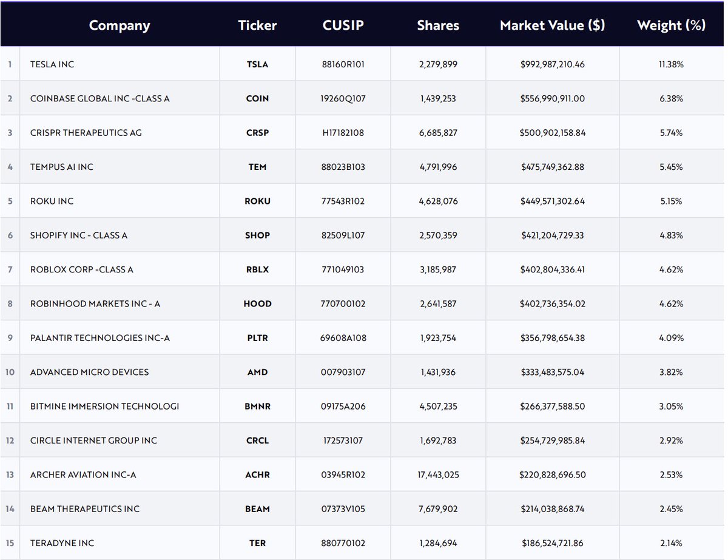Click the Company column header
The height and width of the screenshot is (560, 728).
tap(120, 25)
